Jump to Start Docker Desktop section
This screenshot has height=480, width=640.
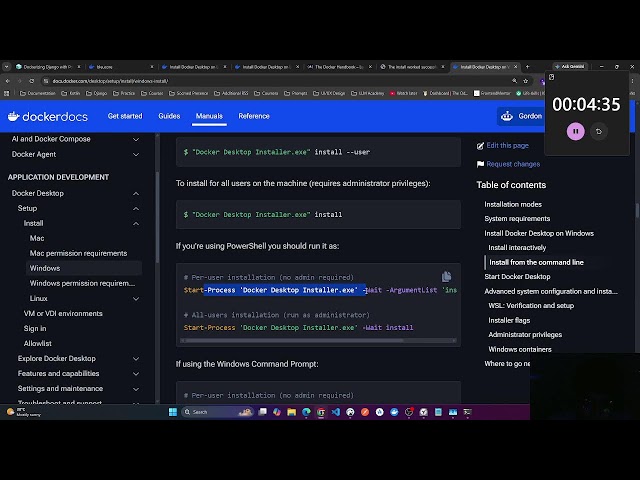click(x=517, y=276)
